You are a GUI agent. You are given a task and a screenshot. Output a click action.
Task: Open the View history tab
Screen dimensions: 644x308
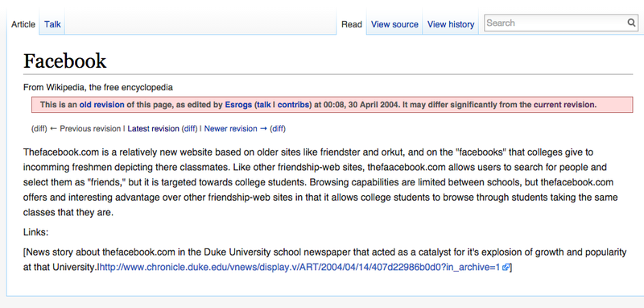click(x=451, y=24)
